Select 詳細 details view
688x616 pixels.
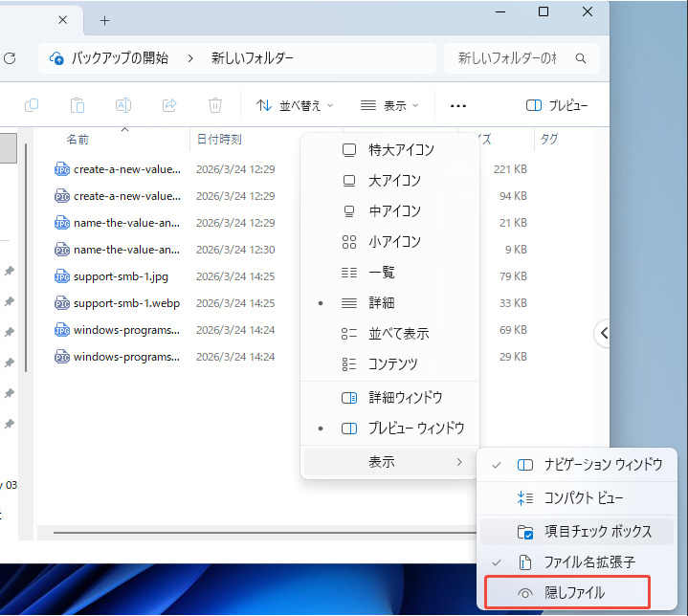389,303
